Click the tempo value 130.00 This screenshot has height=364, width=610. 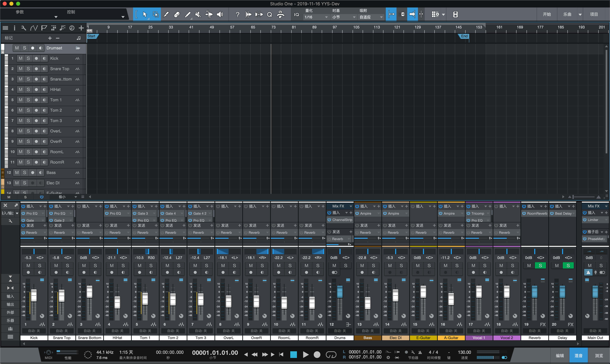click(464, 352)
